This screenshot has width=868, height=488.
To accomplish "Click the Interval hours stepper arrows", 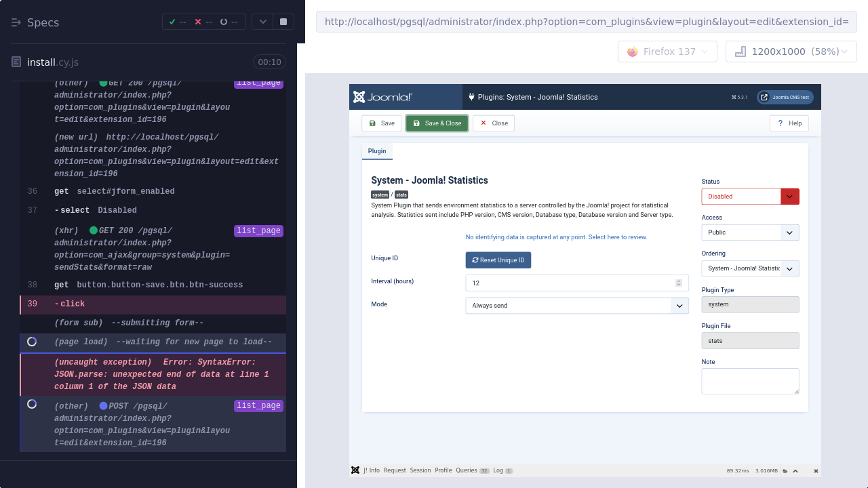I will (679, 283).
